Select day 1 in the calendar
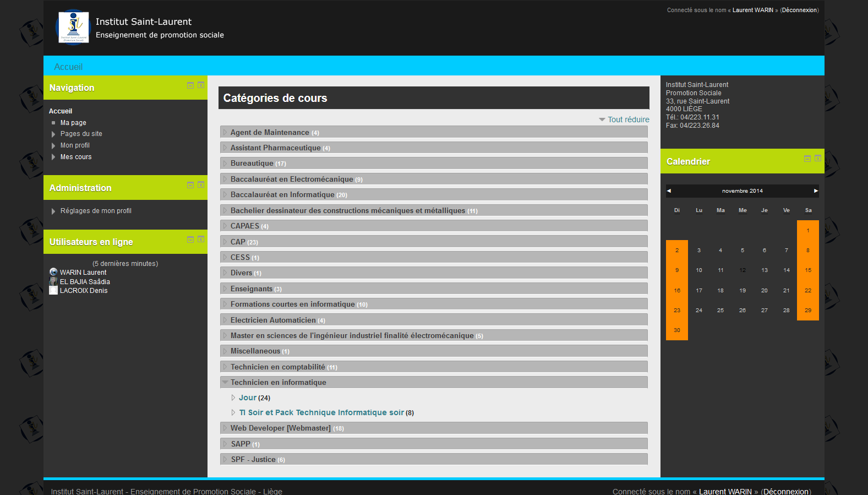Viewport: 868px width, 495px height. [x=808, y=231]
